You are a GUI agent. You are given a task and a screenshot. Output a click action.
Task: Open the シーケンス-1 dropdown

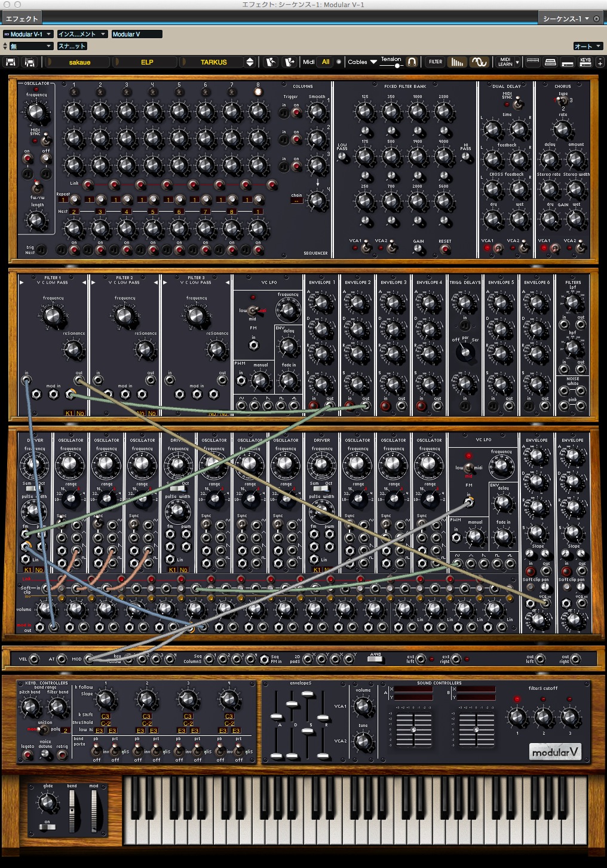click(x=565, y=19)
